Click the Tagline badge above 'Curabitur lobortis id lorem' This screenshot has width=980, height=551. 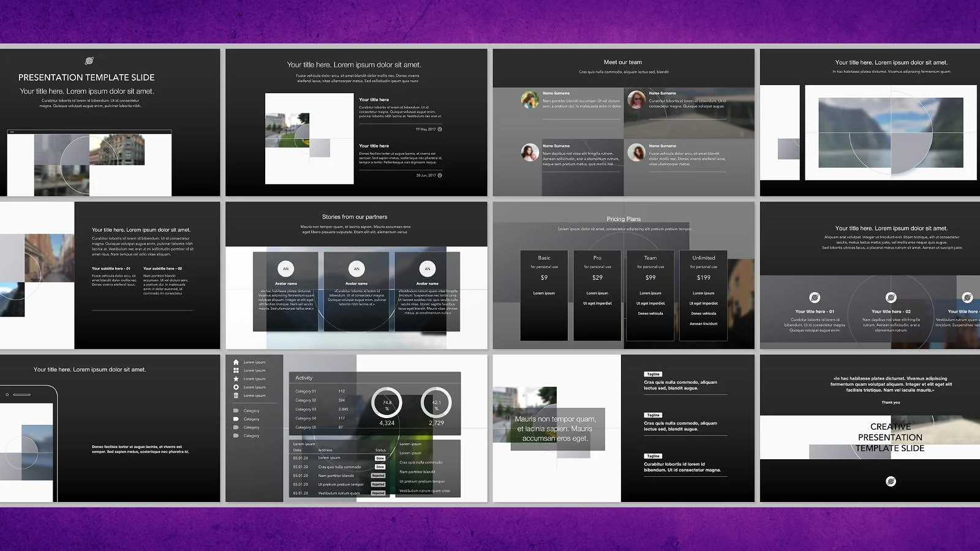coord(653,456)
